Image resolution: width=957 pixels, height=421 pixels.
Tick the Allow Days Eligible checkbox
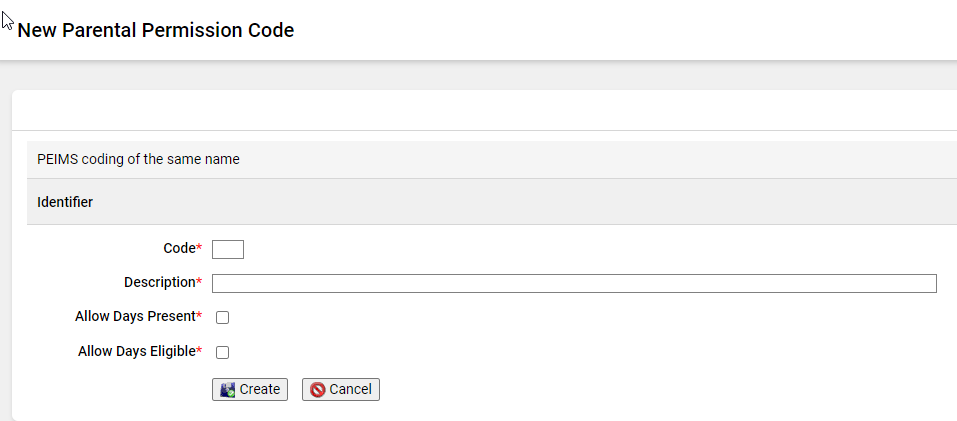coord(223,352)
